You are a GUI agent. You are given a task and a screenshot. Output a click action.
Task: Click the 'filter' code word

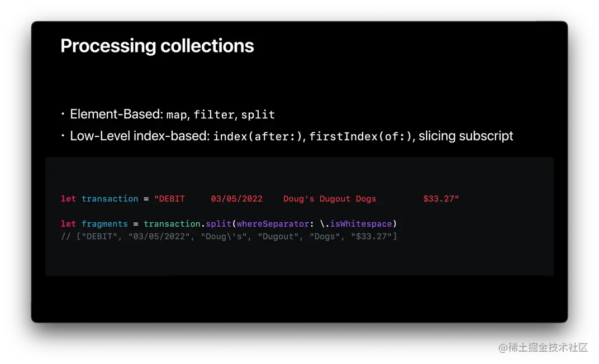coord(213,115)
